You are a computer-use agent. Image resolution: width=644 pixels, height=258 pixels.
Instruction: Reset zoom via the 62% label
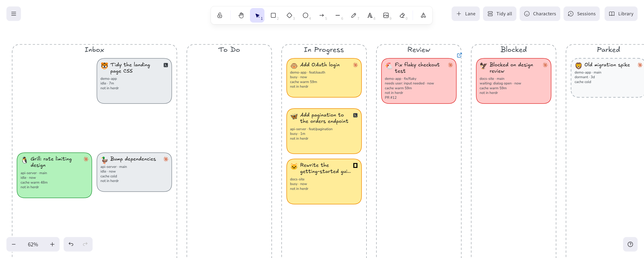tap(33, 244)
